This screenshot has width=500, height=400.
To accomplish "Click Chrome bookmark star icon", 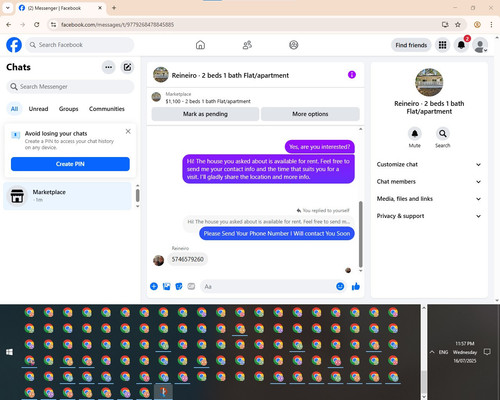I will (458, 25).
